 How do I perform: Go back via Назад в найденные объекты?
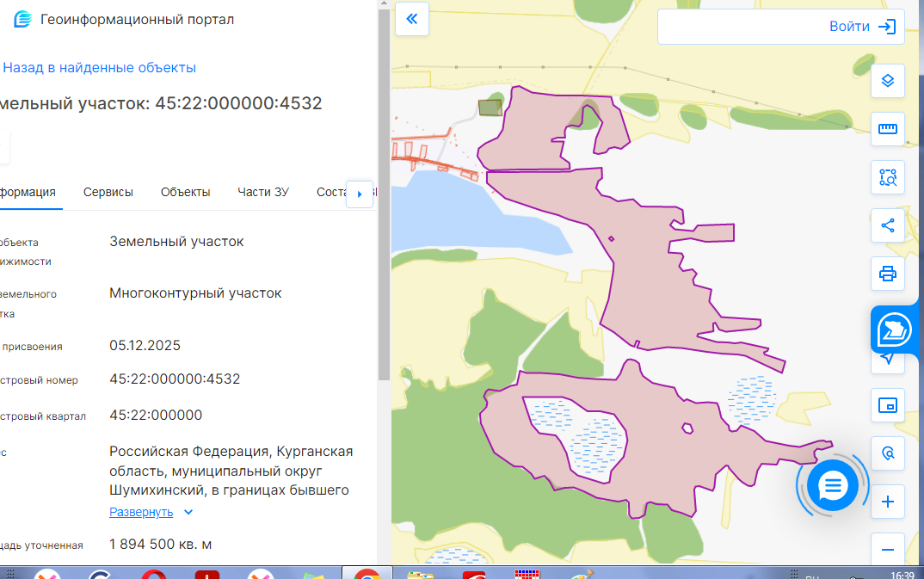tap(99, 68)
